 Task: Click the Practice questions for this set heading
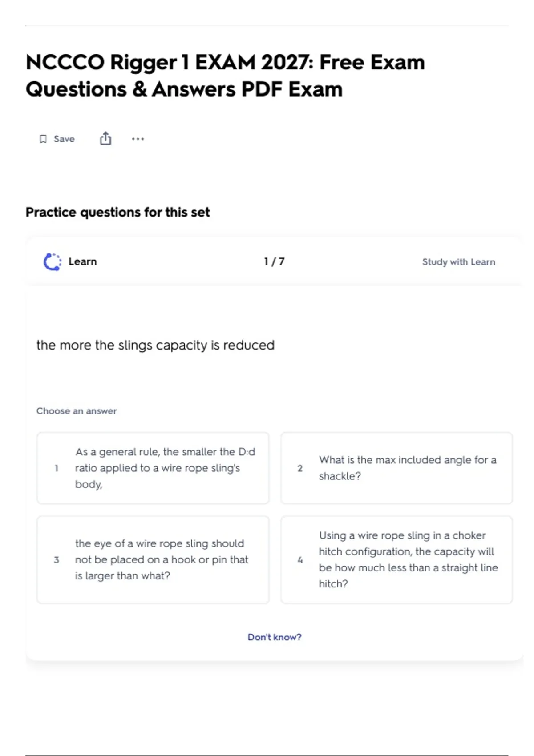(x=117, y=212)
